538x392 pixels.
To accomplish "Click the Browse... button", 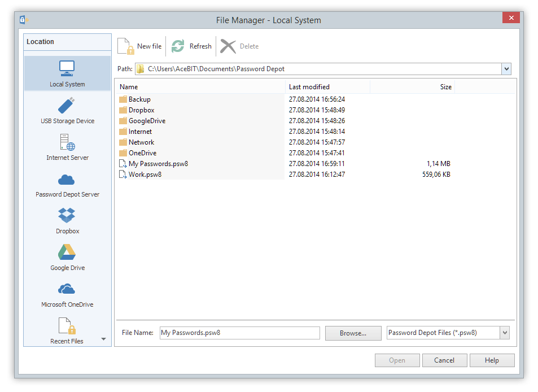I will click(x=353, y=333).
